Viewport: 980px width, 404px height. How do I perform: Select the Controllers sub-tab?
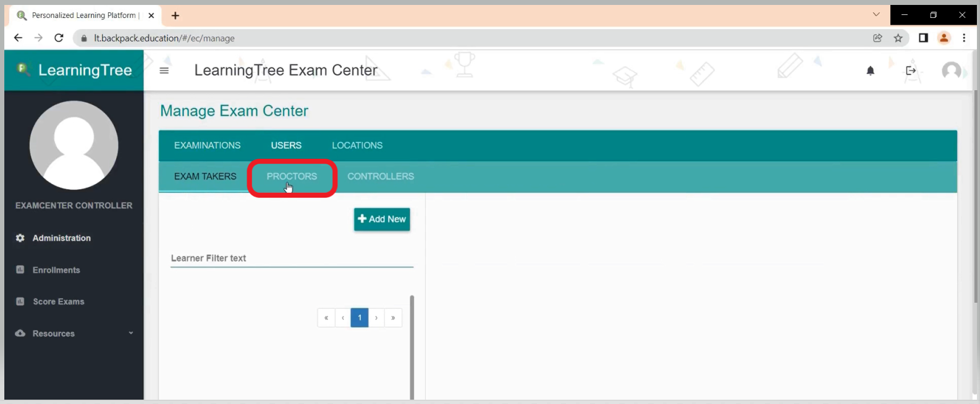coord(381,177)
